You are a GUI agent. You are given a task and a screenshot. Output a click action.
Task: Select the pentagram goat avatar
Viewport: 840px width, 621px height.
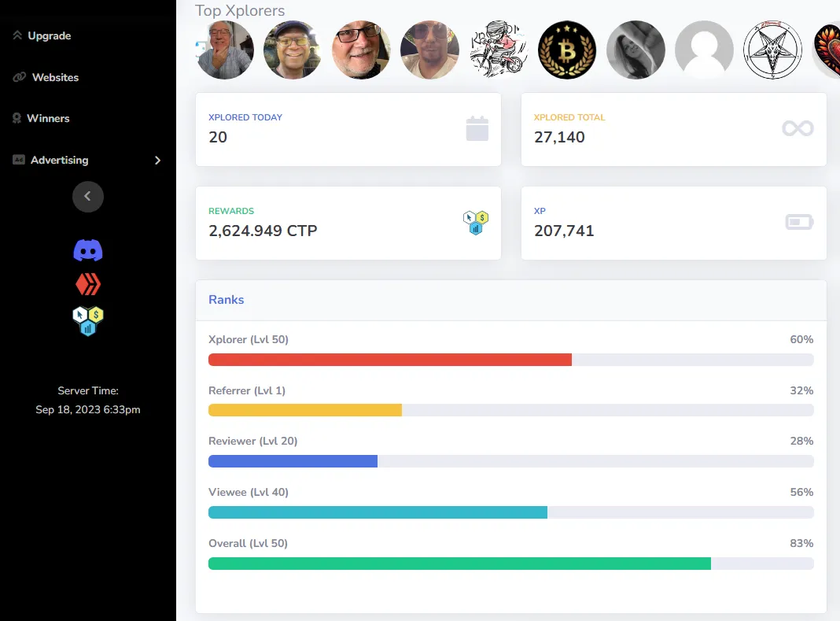[x=772, y=50]
